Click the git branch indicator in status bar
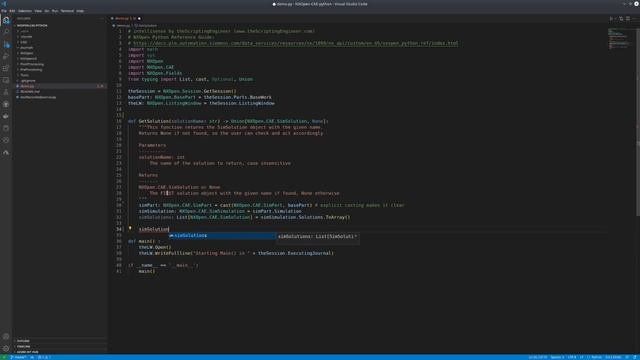The height and width of the screenshot is (360, 640). [x=19, y=357]
